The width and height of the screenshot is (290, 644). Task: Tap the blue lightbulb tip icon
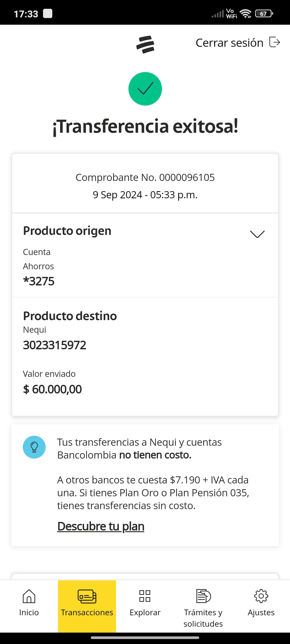click(34, 447)
